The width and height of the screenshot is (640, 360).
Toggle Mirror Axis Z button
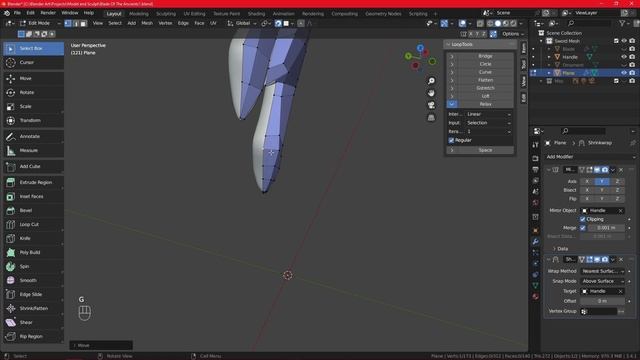coord(617,181)
